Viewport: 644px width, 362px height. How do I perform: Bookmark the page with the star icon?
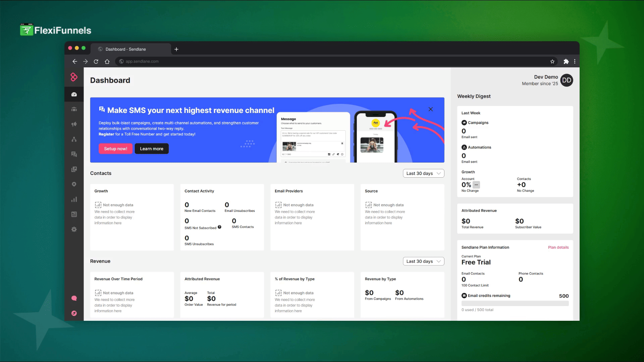[552, 61]
